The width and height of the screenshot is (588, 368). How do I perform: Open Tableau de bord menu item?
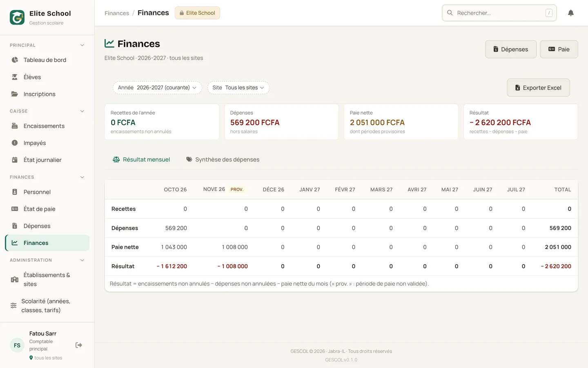(47, 60)
